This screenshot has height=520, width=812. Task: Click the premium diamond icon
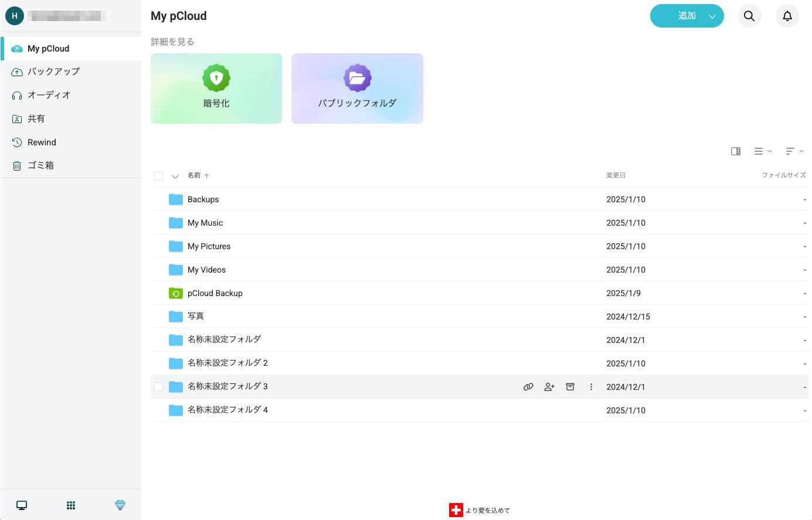120,505
